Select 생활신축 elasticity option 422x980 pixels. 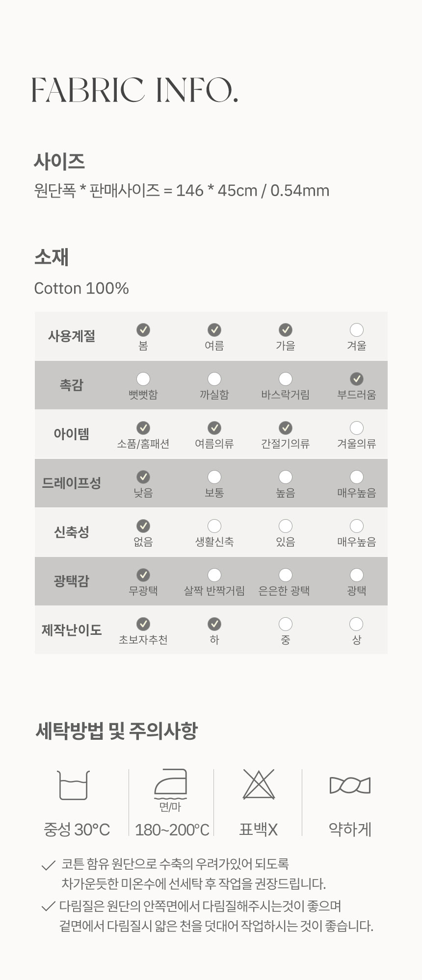tap(214, 526)
